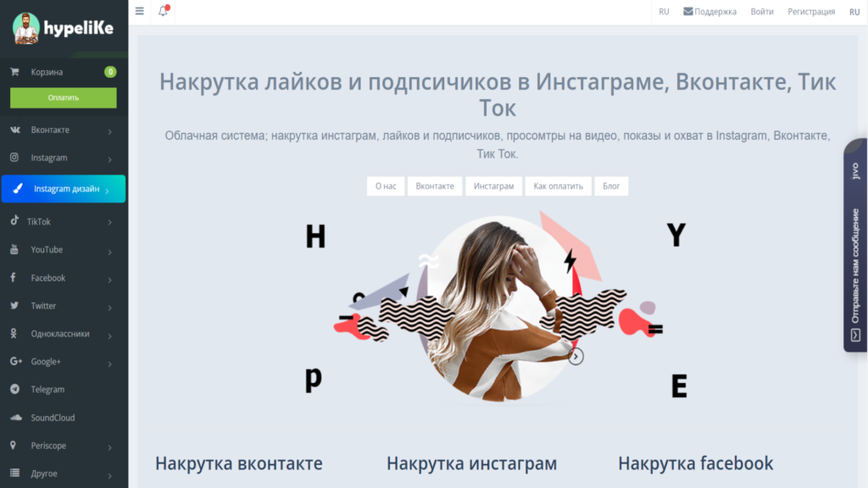Screen dimensions: 868x488
Task: Expand the Periscope submenu chevron
Action: tap(110, 447)
